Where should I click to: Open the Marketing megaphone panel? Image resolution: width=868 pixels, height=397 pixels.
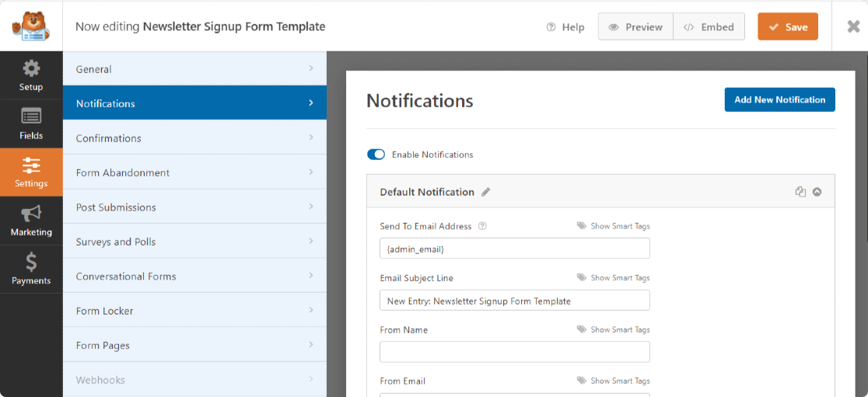(31, 221)
